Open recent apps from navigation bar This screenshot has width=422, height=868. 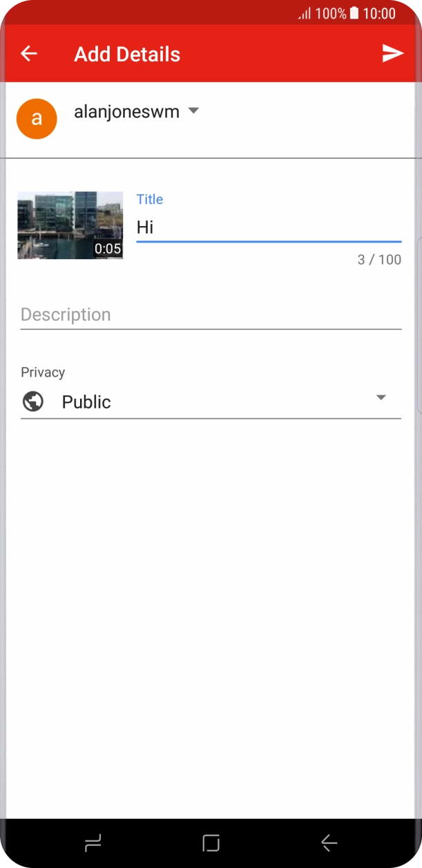point(93,842)
